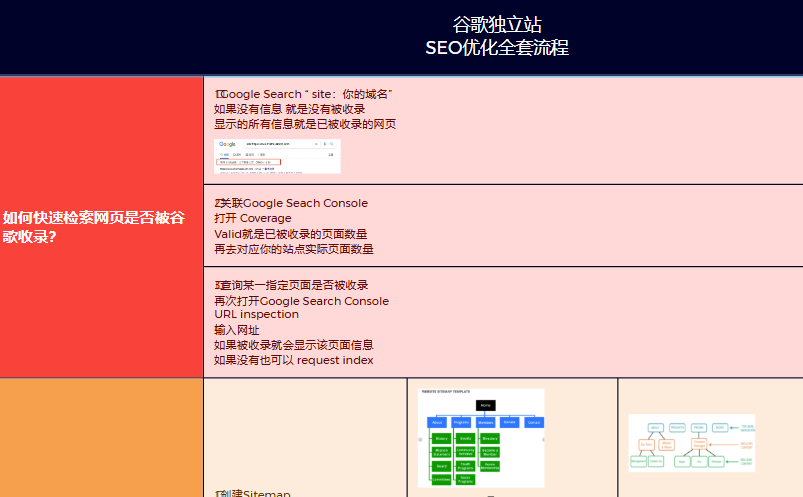Image resolution: width=803 pixels, height=497 pixels.
Task: Open the Google search results screenshot thumbnail
Action: 277,156
